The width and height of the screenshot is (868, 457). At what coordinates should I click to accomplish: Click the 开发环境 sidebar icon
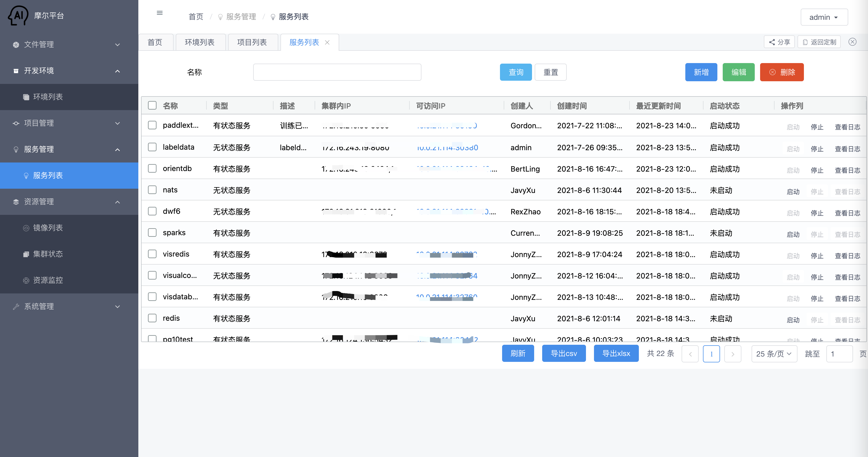point(16,71)
